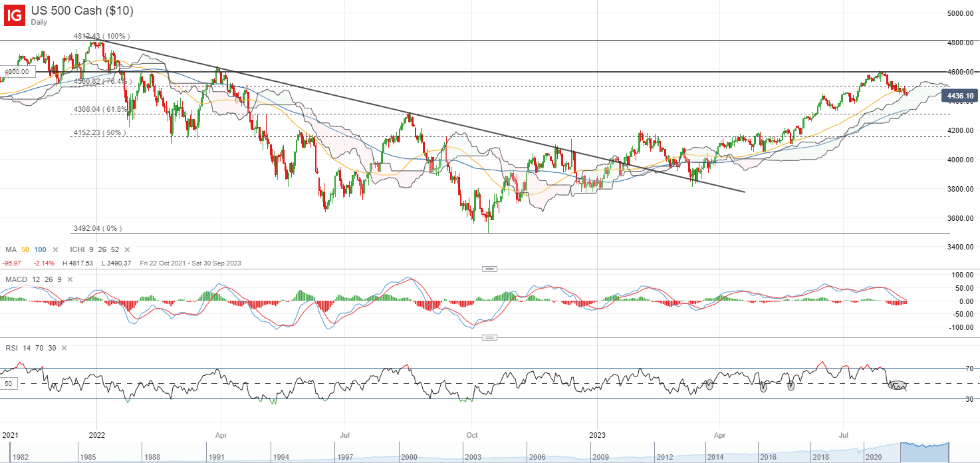Click the highlighted range in the bottom navigator
Viewport: 980px width, 463px height.
(924, 452)
